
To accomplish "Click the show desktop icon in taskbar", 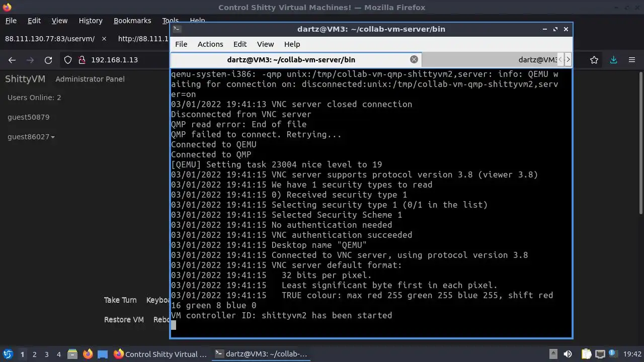I will 103,354.
